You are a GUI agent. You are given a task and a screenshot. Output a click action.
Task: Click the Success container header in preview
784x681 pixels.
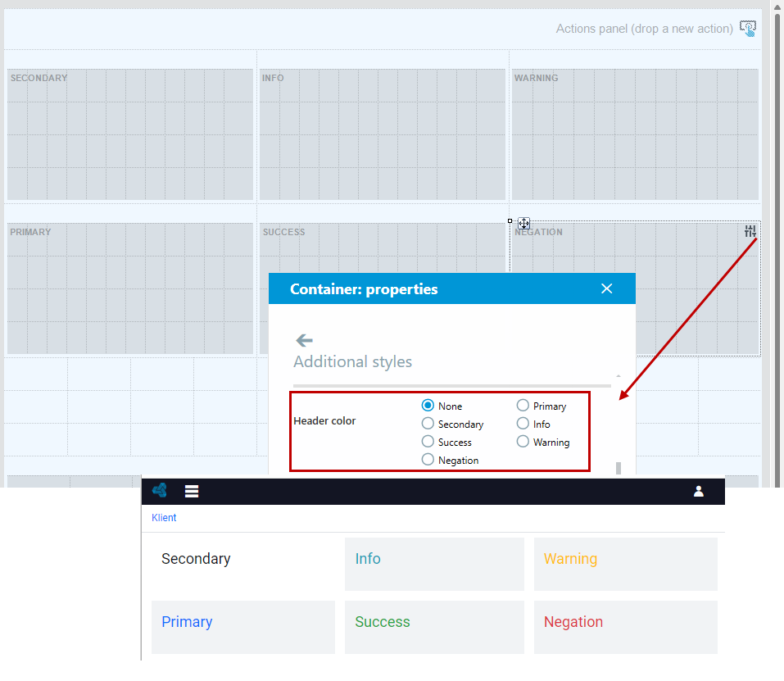pyautogui.click(x=383, y=621)
